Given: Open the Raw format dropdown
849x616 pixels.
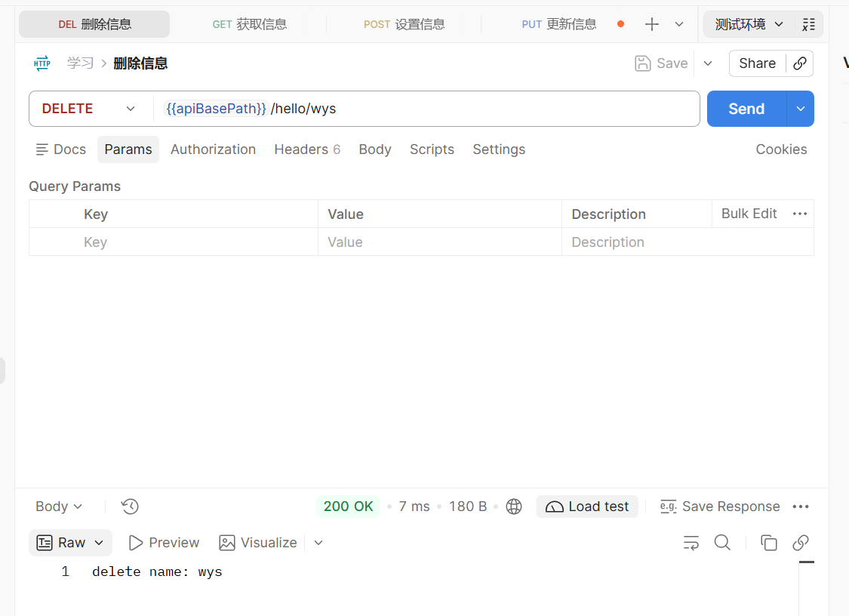Looking at the screenshot, I should (70, 543).
